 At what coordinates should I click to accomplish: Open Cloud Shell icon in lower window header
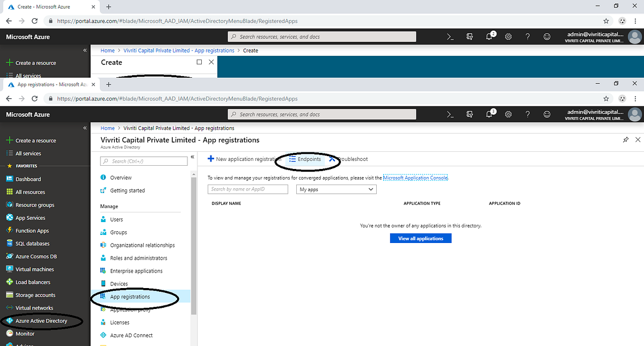(451, 114)
